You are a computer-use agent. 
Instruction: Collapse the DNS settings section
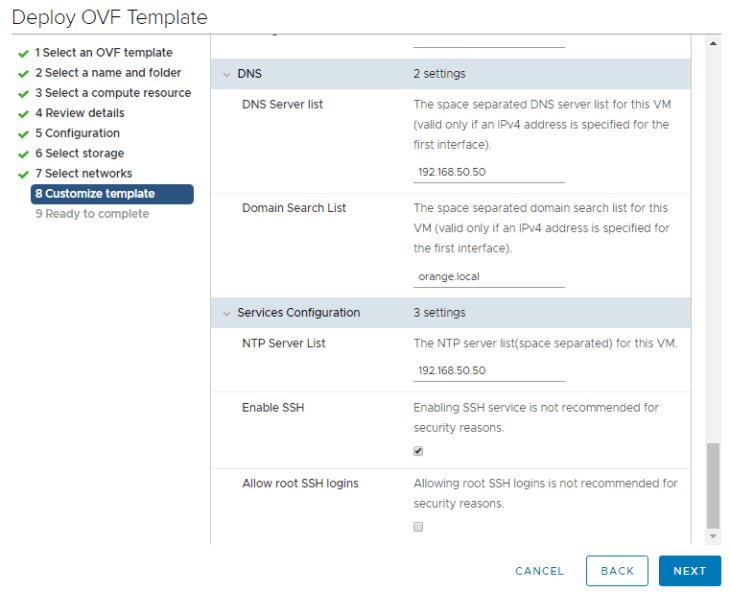click(226, 74)
